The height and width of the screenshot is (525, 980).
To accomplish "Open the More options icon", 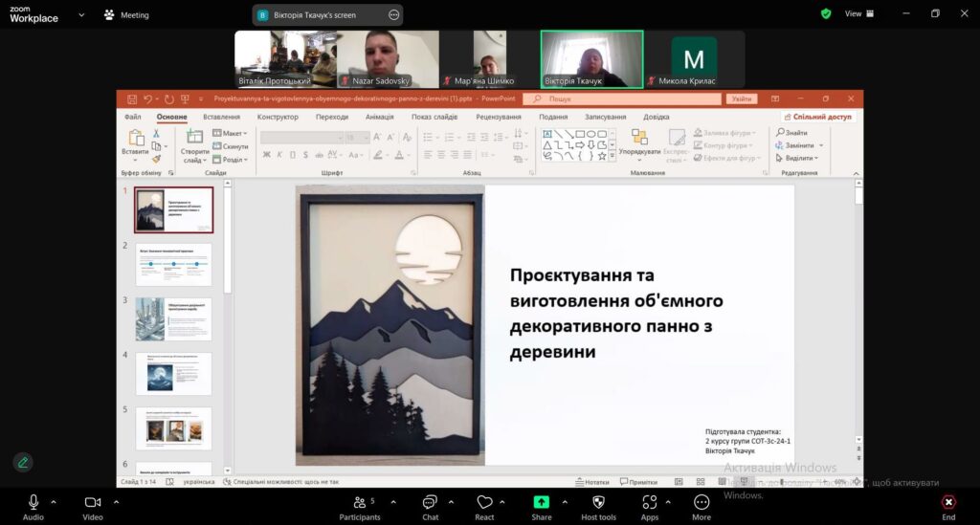I will point(702,503).
